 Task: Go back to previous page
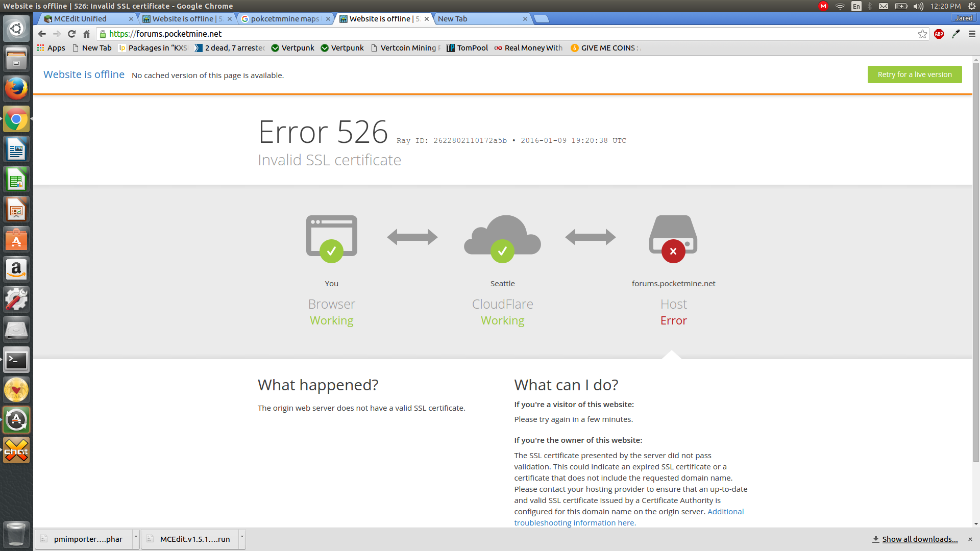(x=42, y=34)
